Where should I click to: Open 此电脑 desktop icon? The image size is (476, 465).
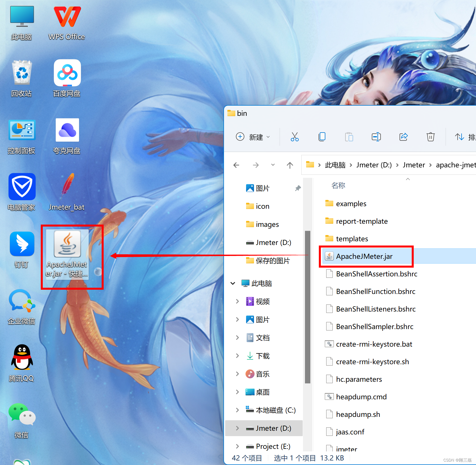point(22,23)
